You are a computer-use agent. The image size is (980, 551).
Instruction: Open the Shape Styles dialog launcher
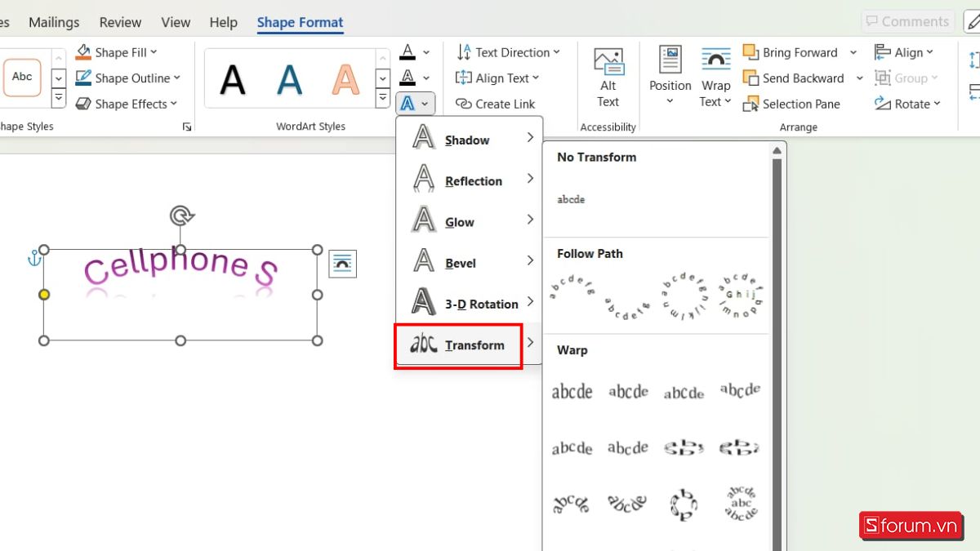tap(187, 127)
